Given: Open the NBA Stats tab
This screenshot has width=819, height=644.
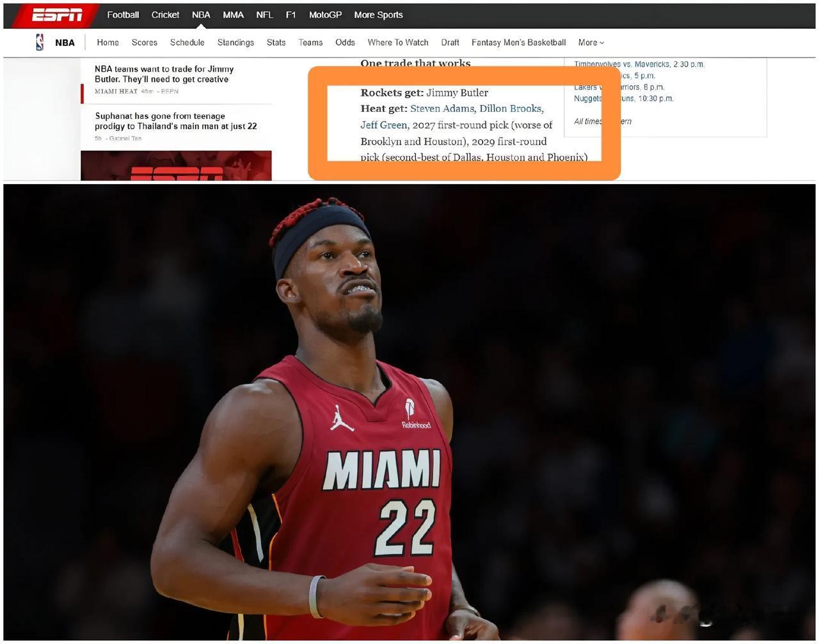Looking at the screenshot, I should [x=276, y=42].
